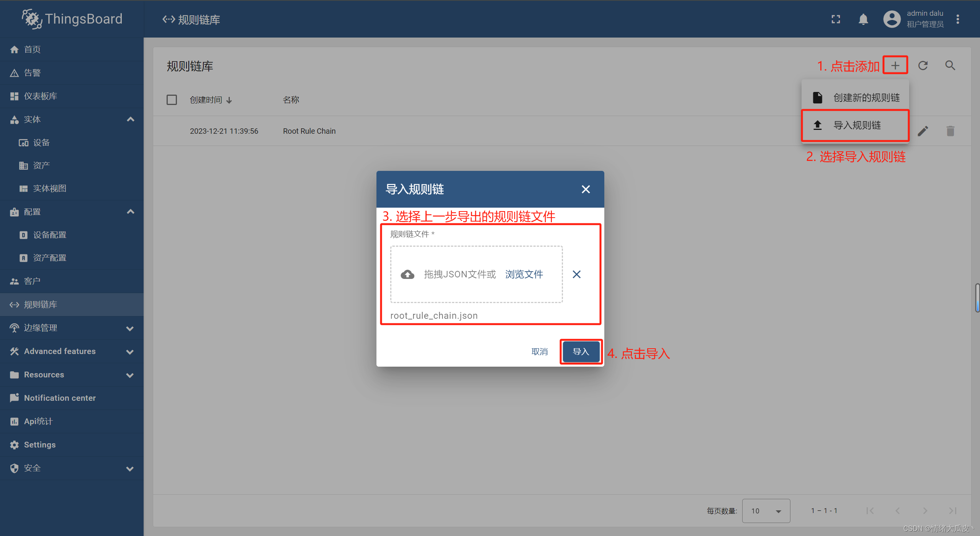Click the refresh rule chains icon
Screen dimensions: 980x536
click(923, 66)
